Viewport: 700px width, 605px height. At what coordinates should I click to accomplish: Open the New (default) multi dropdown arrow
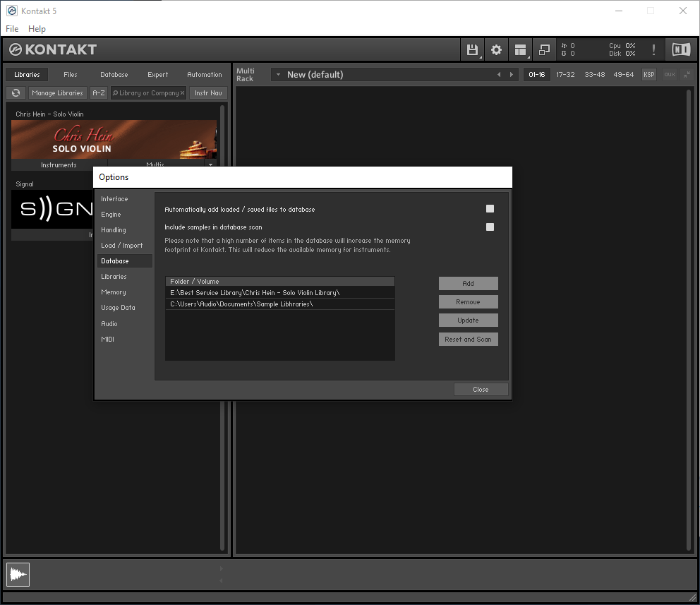point(279,74)
